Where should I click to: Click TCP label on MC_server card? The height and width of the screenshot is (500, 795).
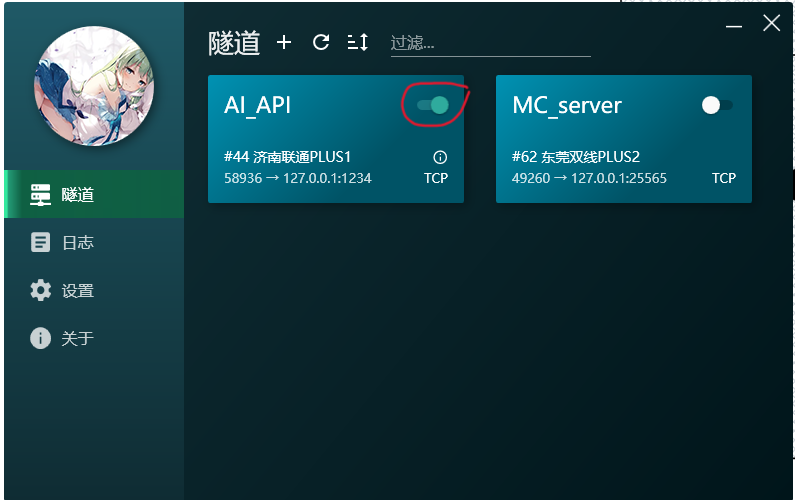click(724, 178)
